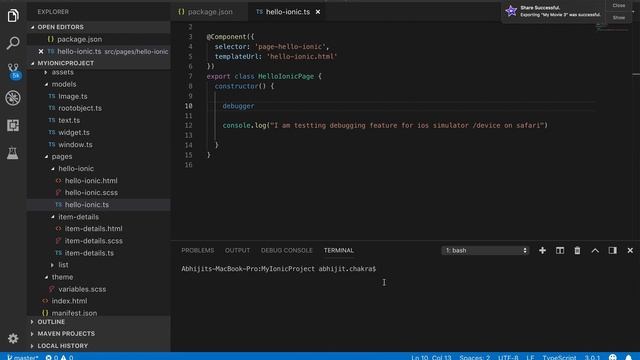Click errors and warnings count in status bar
Image resolution: width=640 pixels, height=360 pixels.
click(60, 357)
